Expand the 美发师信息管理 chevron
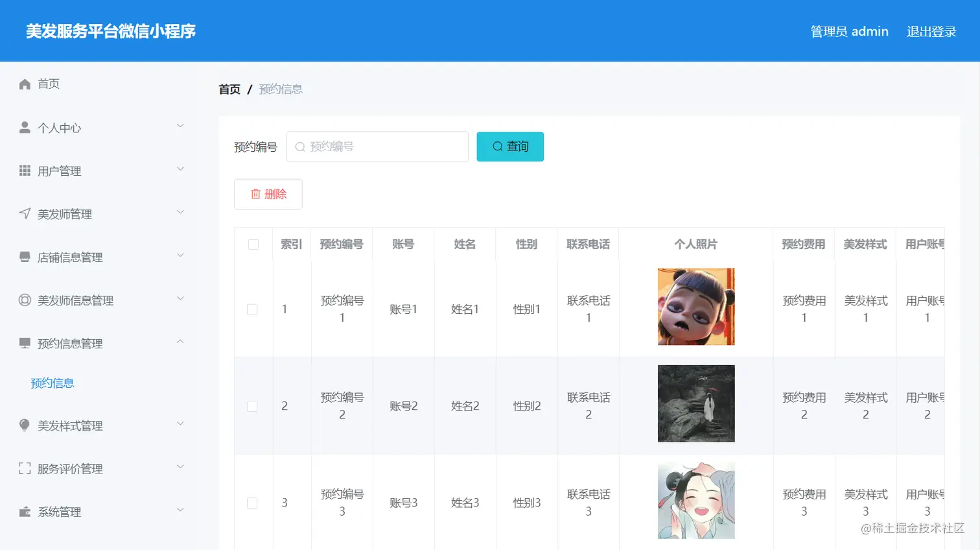The image size is (980, 550). [x=181, y=298]
